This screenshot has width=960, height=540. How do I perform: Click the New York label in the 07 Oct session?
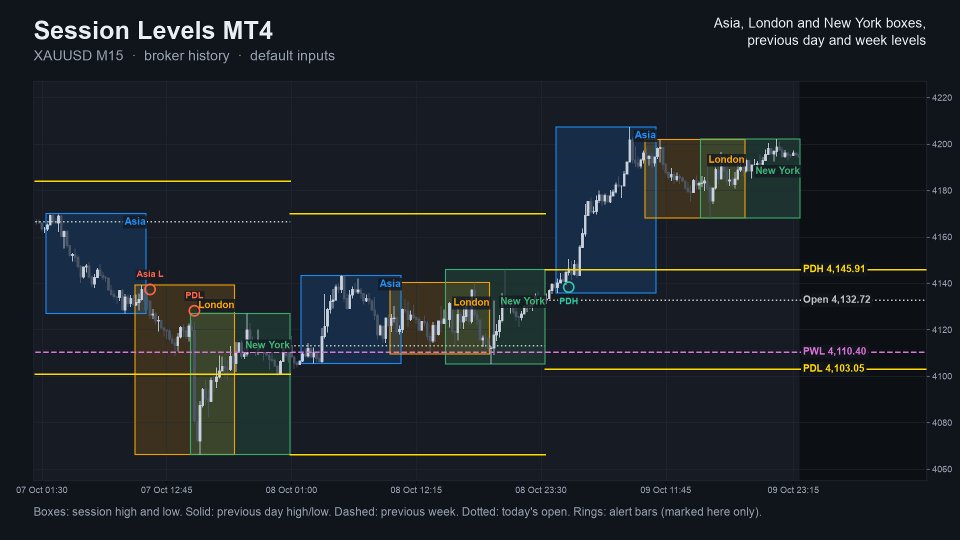[268, 345]
